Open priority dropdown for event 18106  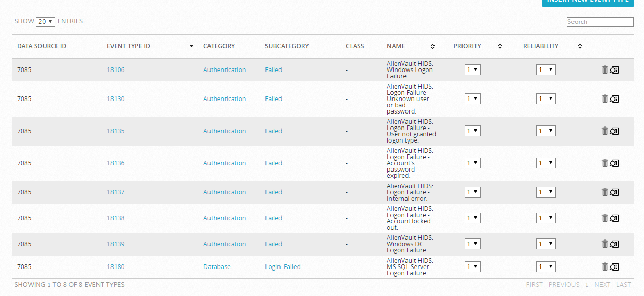click(x=472, y=69)
